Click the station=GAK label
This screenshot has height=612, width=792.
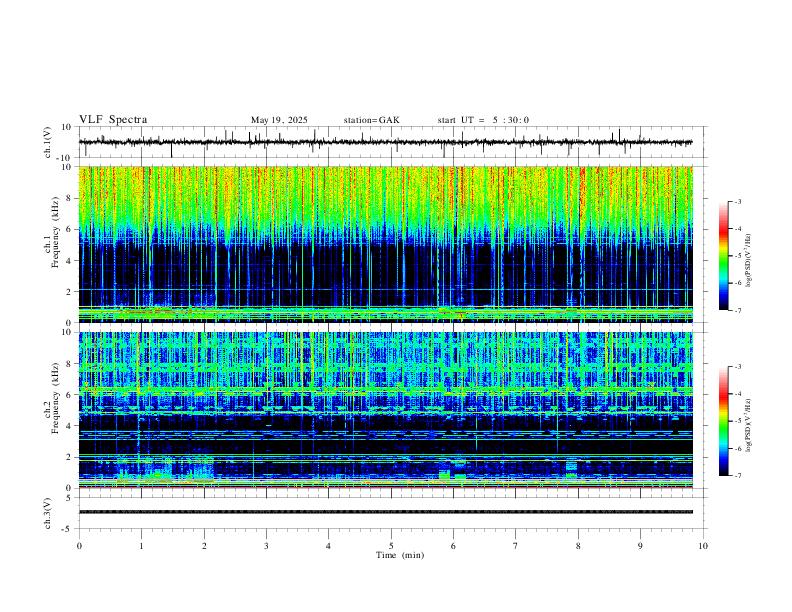point(371,120)
